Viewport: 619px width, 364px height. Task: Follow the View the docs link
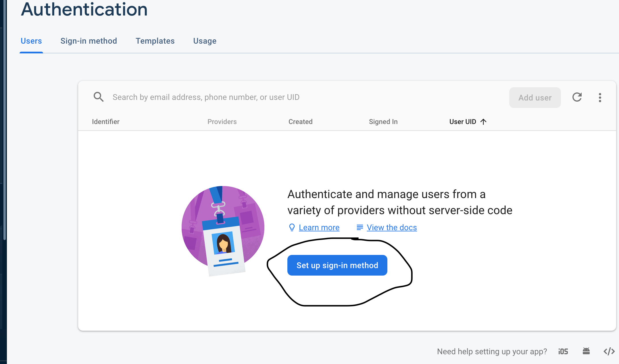(x=392, y=227)
